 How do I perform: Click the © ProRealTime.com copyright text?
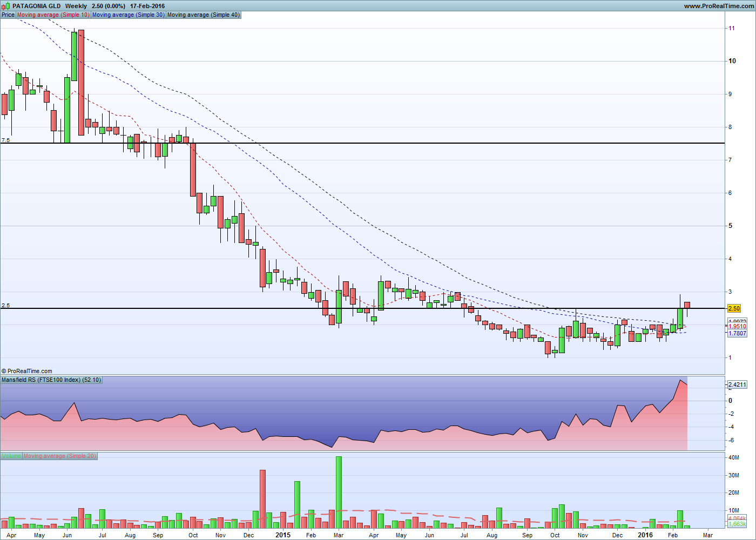[x=27, y=371]
